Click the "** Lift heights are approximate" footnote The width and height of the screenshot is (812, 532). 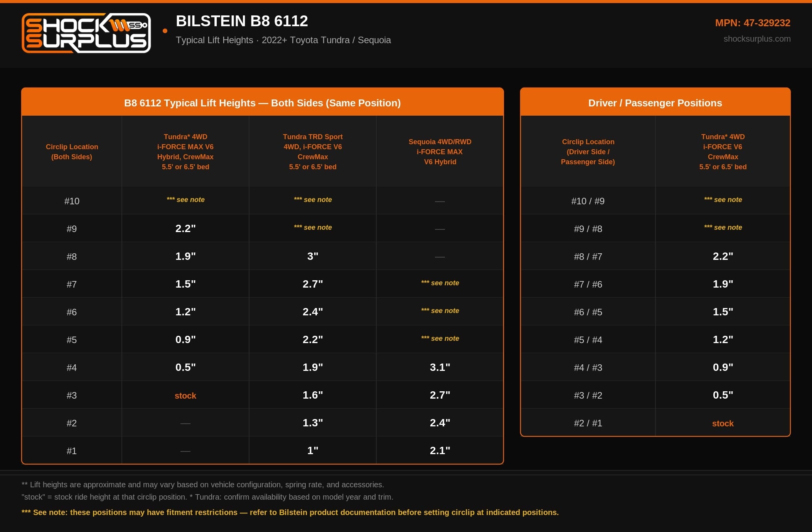(203, 485)
